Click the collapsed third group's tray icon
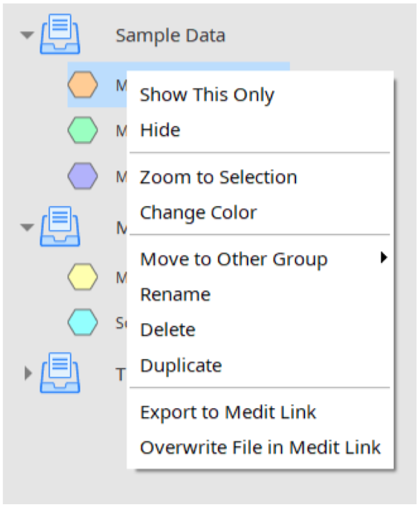The height and width of the screenshot is (507, 420). pos(60,373)
